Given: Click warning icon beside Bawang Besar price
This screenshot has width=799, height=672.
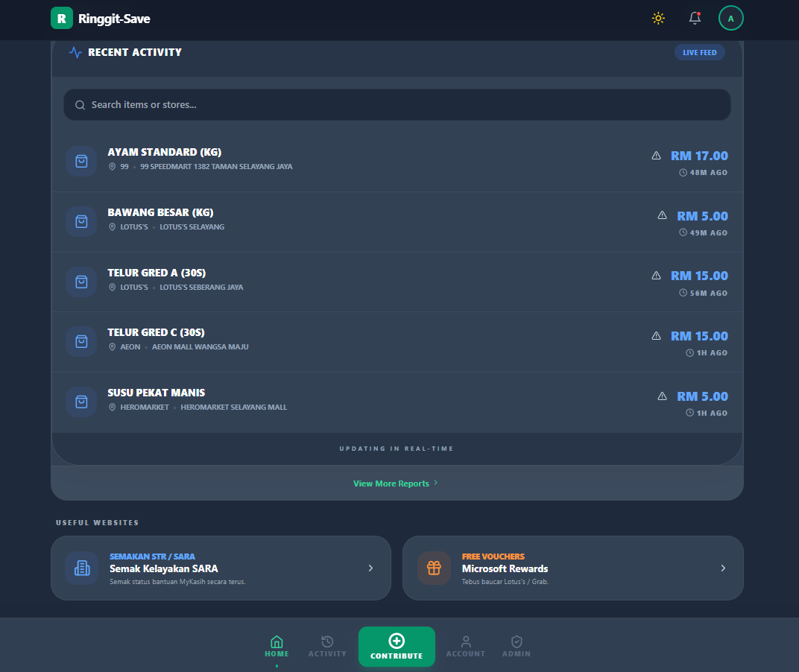Looking at the screenshot, I should (662, 215).
